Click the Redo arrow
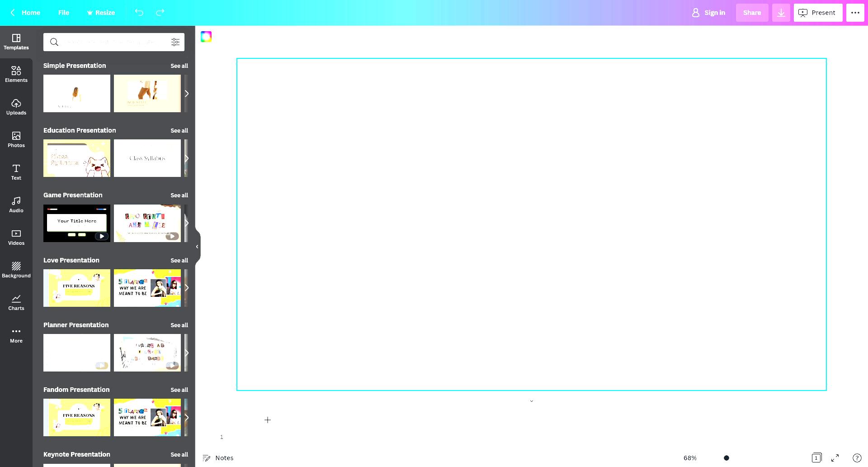Screen dimensions: 868x467 [x=160, y=13]
